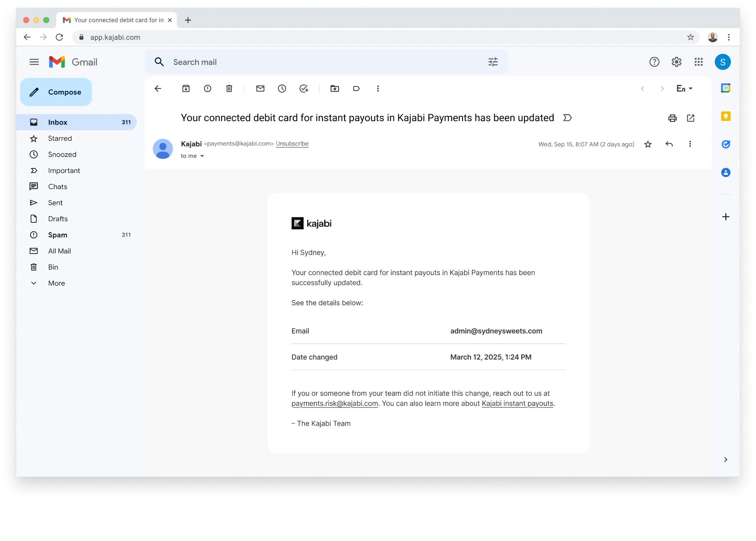Print the whole conversation
The width and height of the screenshot is (756, 541).
coord(673,118)
